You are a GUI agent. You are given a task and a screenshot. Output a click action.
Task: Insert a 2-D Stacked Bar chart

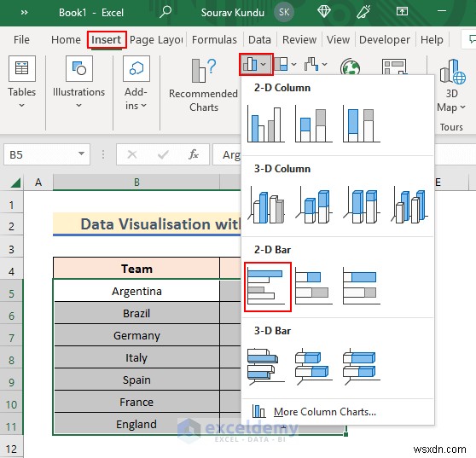(314, 286)
